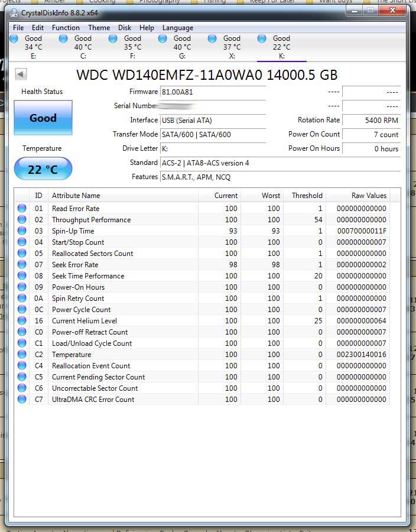The height and width of the screenshot is (532, 416).
Task: Click the blue Good health status button
Action: click(43, 118)
